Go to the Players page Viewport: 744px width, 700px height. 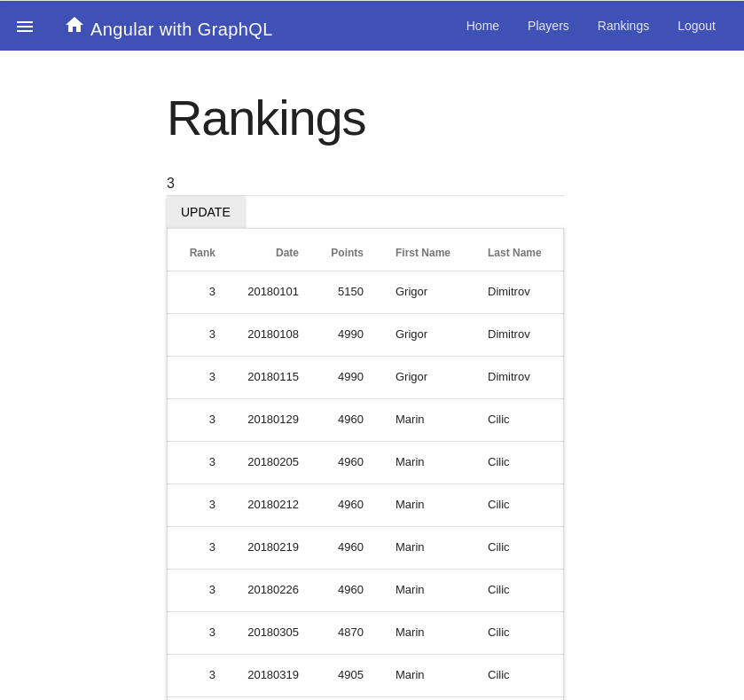pos(548,26)
